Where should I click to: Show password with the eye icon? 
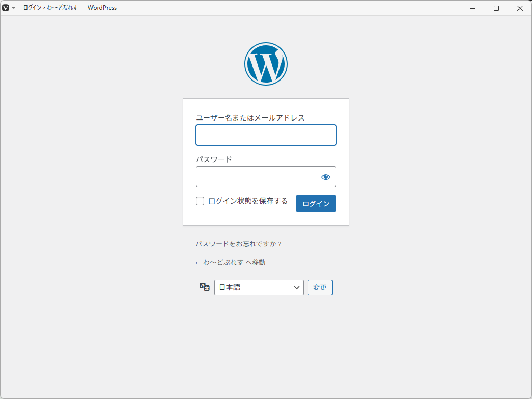pyautogui.click(x=325, y=177)
